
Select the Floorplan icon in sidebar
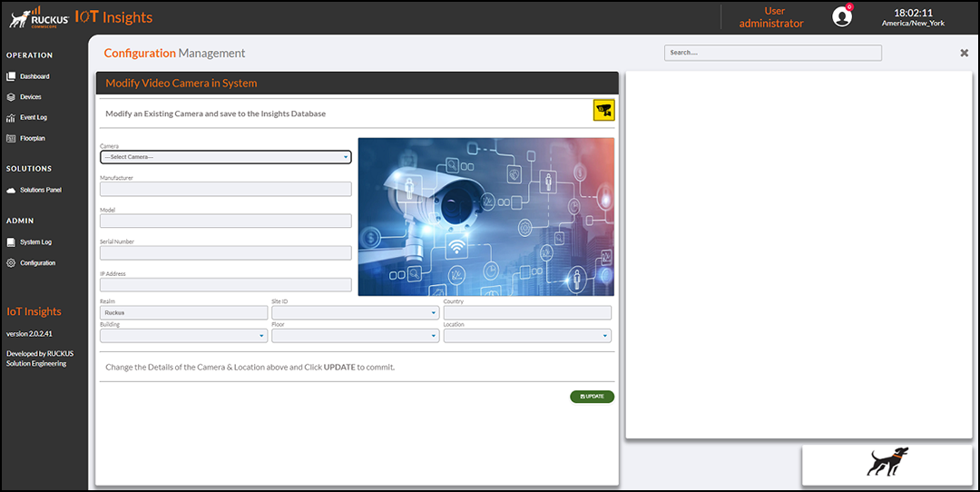pos(11,138)
